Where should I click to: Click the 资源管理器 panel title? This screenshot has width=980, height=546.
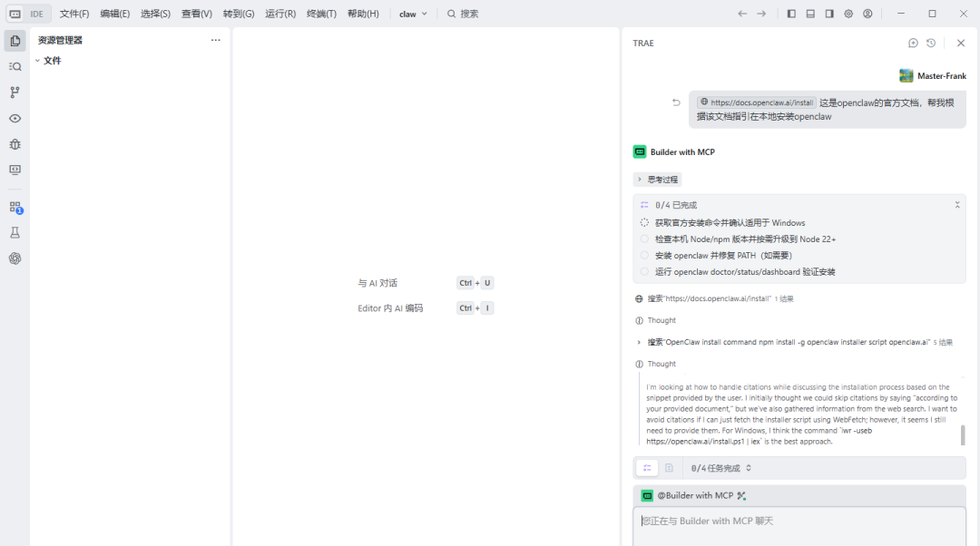click(60, 40)
